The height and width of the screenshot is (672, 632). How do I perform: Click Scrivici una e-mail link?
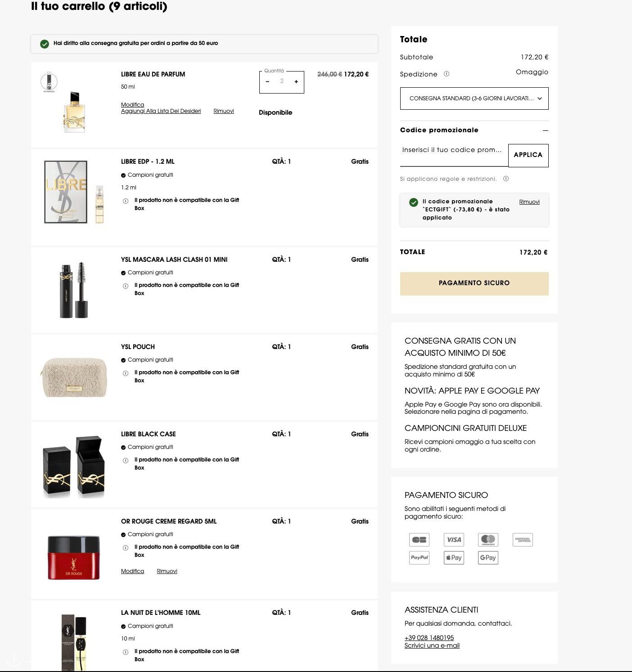[x=432, y=645]
